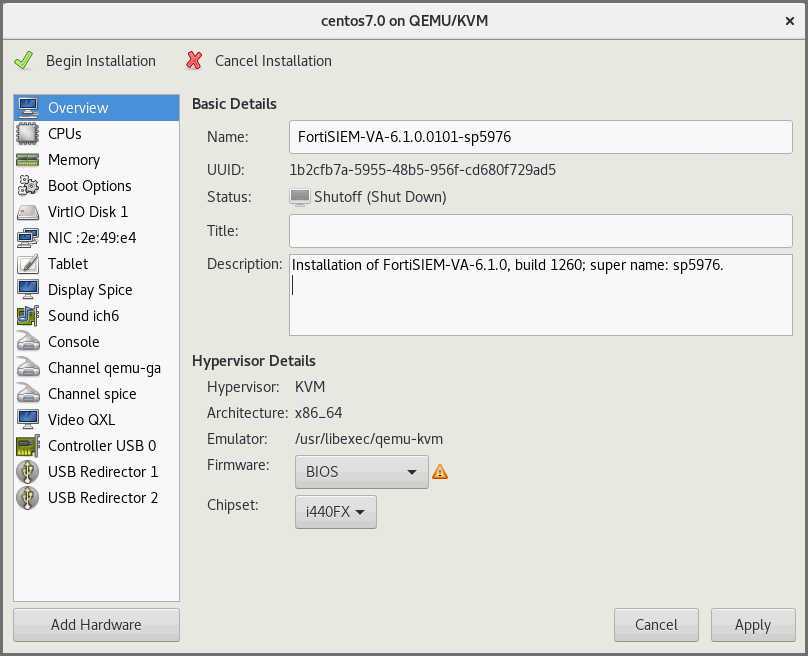The height and width of the screenshot is (656, 808).
Task: Click the firmware warning triangle icon
Action: click(x=439, y=472)
